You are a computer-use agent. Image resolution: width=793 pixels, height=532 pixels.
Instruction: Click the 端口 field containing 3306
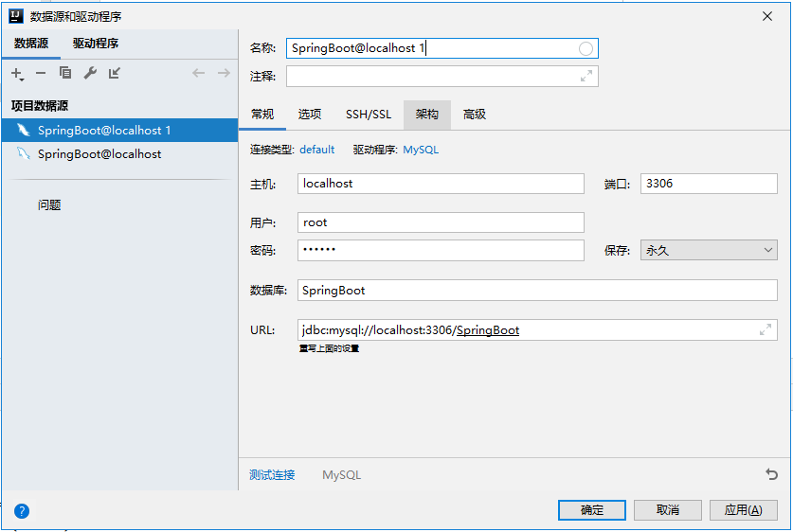pyautogui.click(x=709, y=184)
